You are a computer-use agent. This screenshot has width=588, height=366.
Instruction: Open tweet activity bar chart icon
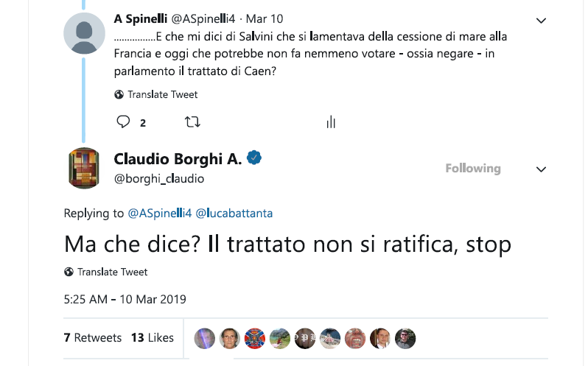coord(331,122)
